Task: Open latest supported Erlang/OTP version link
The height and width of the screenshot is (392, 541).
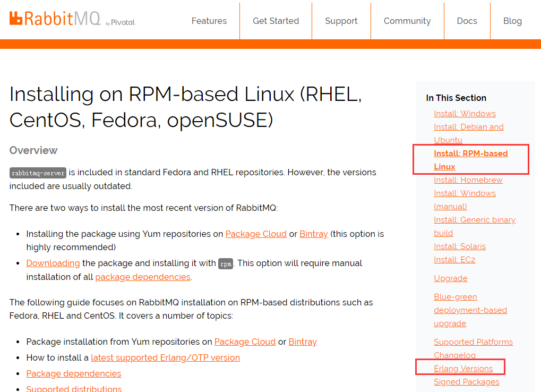Action: point(165,358)
